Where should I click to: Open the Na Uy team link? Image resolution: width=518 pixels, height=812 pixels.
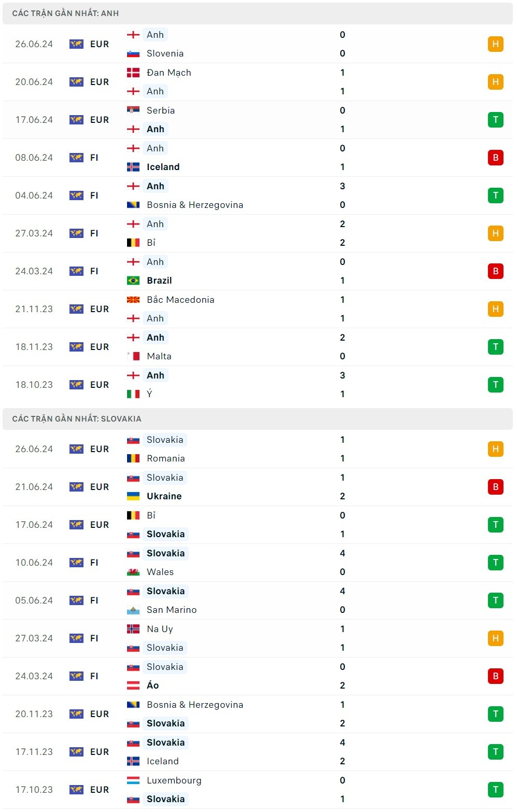[x=160, y=629]
